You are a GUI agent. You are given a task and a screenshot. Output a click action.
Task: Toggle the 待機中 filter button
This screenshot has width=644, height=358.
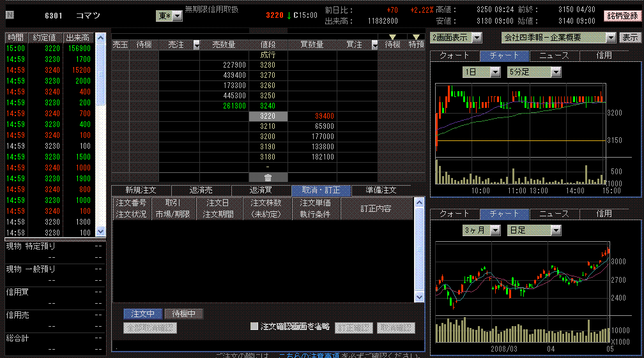coord(183,314)
